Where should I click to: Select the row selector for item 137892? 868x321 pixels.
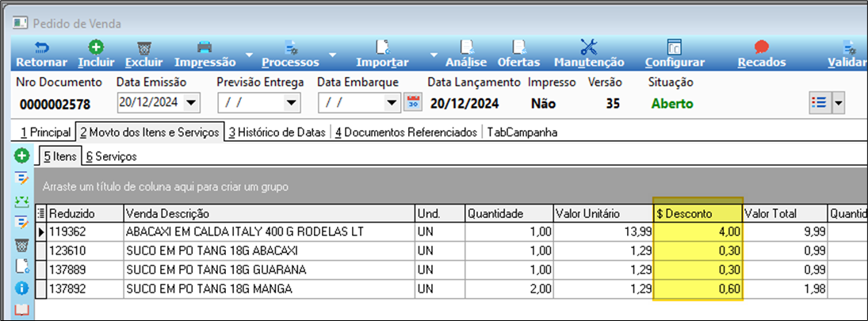tap(41, 289)
